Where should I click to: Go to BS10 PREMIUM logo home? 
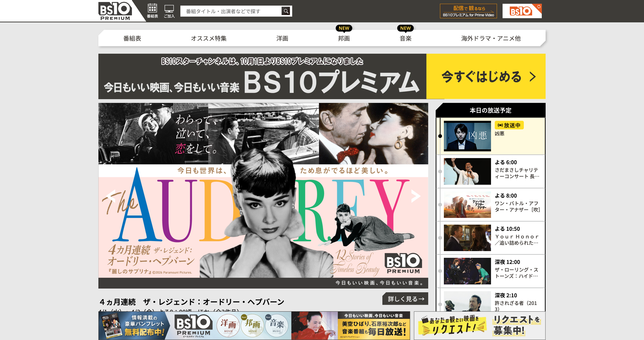pos(115,11)
